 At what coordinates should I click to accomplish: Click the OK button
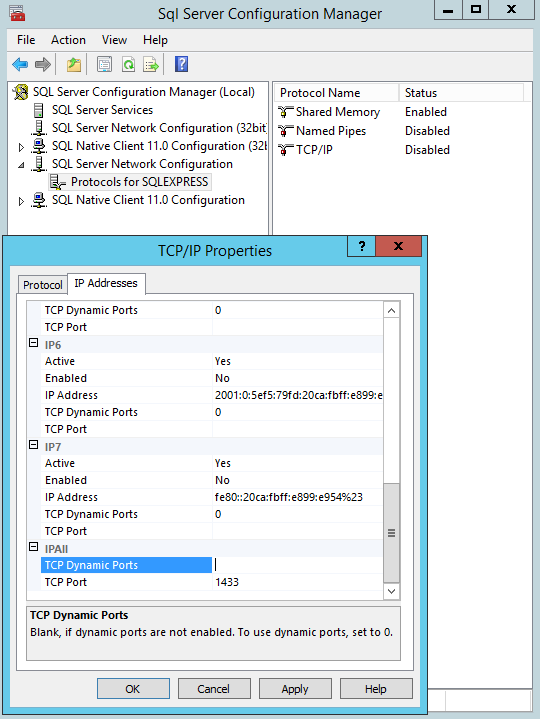point(133,689)
